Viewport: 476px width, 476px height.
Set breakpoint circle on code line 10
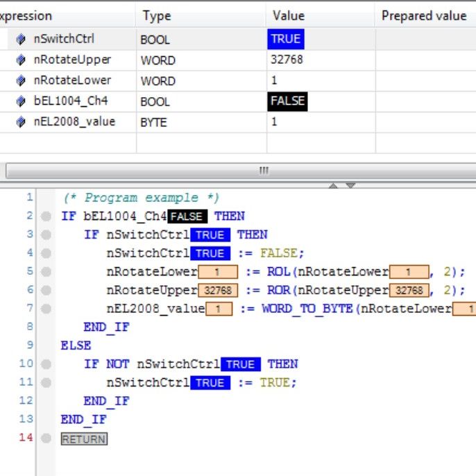pos(46,364)
